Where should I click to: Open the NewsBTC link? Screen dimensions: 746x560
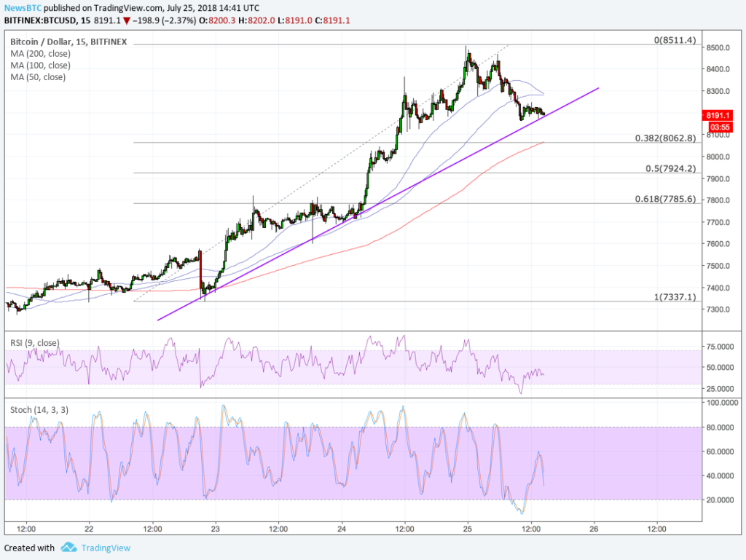[23, 7]
